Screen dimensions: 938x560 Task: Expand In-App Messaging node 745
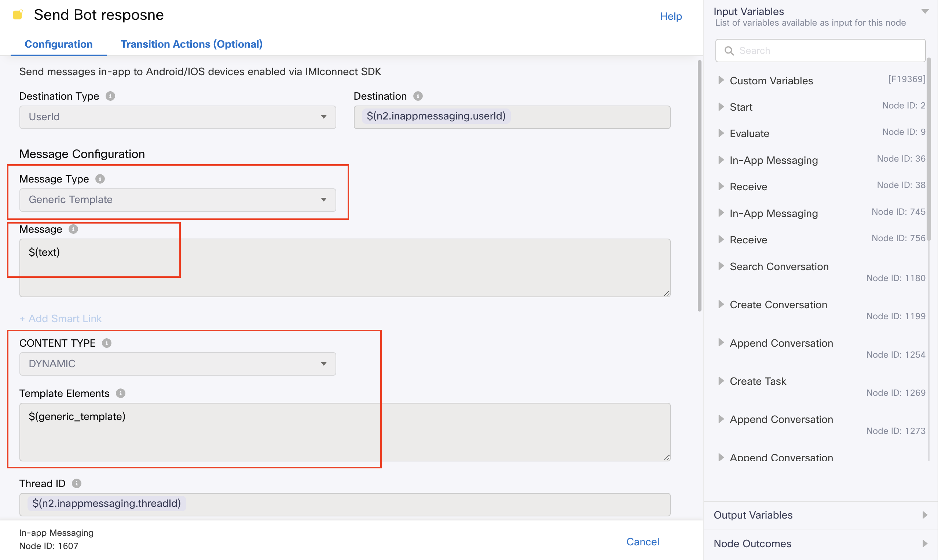(721, 213)
